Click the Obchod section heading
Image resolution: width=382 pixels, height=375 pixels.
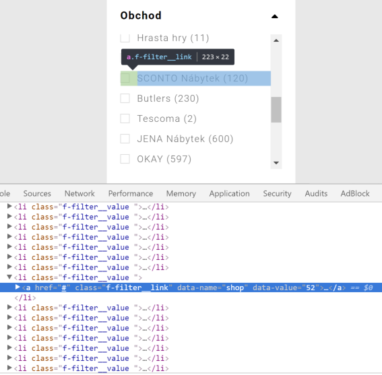point(141,16)
